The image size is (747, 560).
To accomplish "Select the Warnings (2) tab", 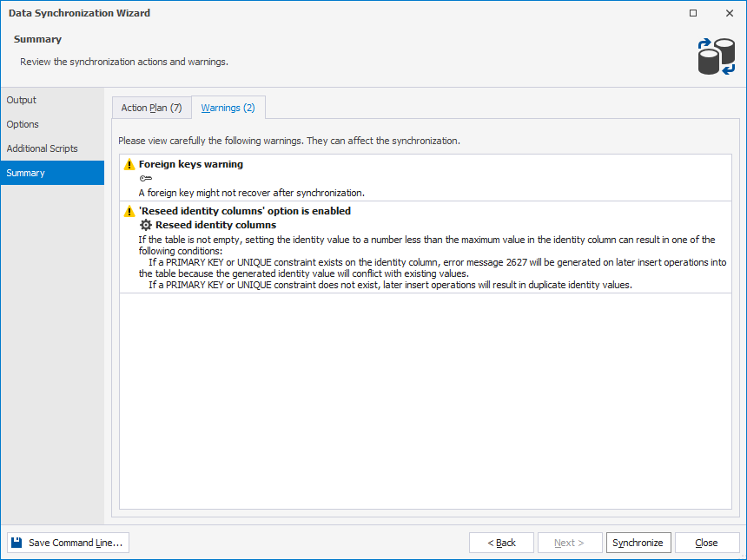I will [x=228, y=108].
